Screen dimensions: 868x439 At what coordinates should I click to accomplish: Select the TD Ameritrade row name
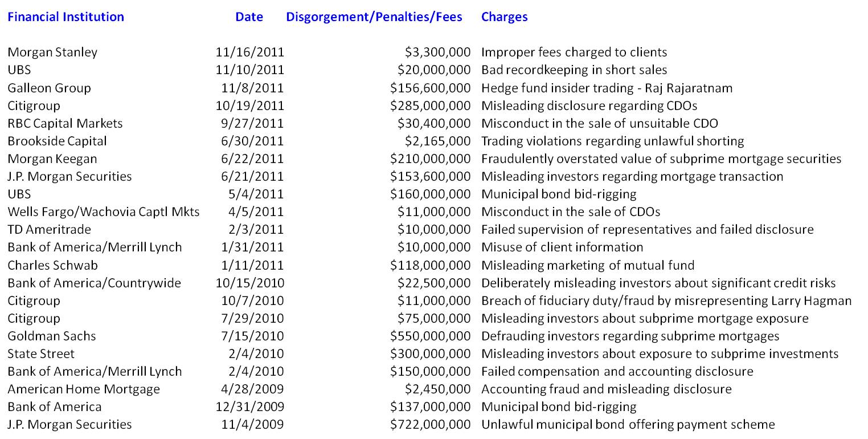(49, 229)
